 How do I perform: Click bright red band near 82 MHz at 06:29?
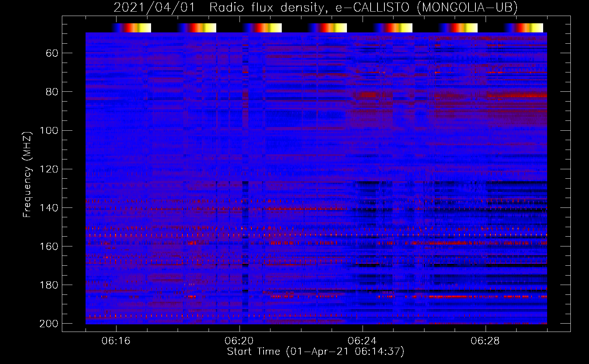517,96
